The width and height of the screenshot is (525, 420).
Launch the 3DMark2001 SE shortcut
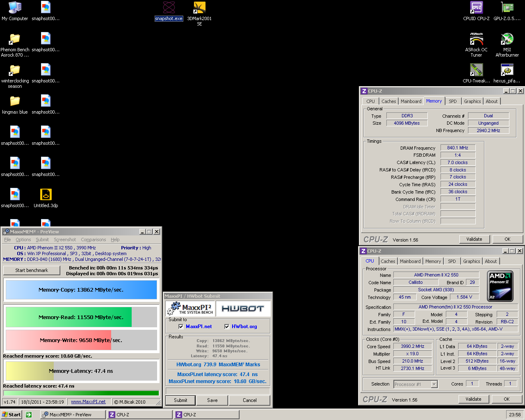pyautogui.click(x=199, y=14)
